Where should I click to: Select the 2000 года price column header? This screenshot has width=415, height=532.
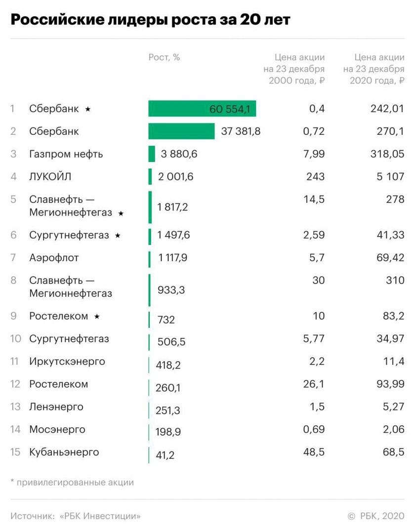[294, 69]
